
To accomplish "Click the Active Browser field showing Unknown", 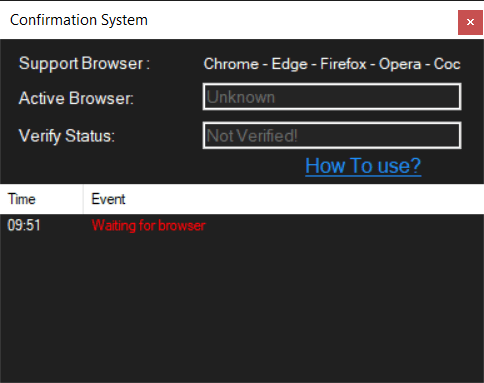I will (332, 97).
